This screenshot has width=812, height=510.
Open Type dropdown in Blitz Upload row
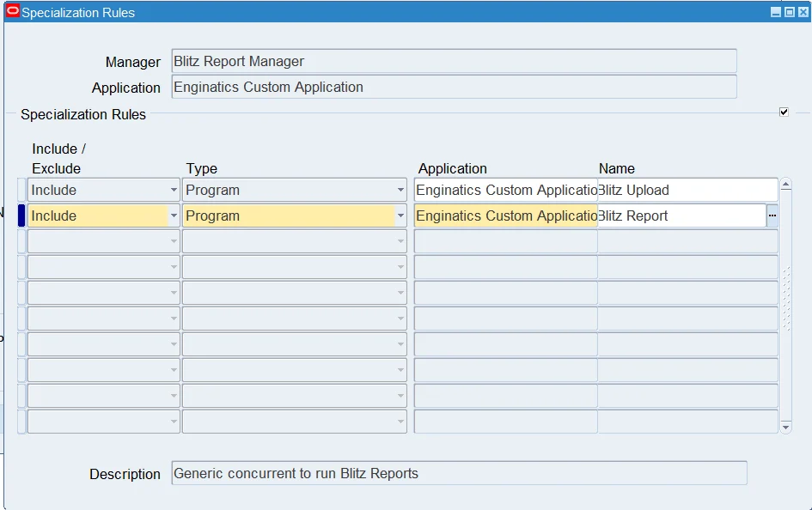(x=400, y=190)
